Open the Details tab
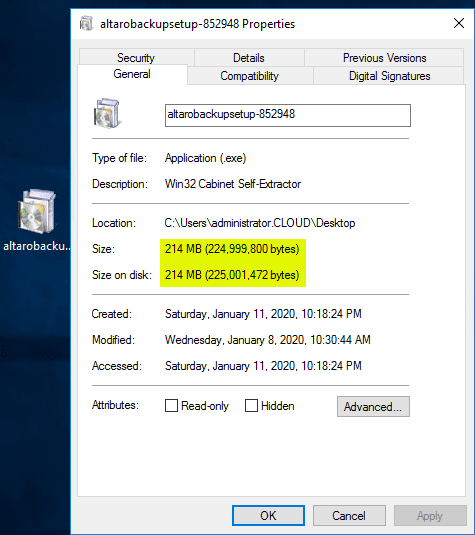Image resolution: width=475 pixels, height=535 pixels. (249, 58)
